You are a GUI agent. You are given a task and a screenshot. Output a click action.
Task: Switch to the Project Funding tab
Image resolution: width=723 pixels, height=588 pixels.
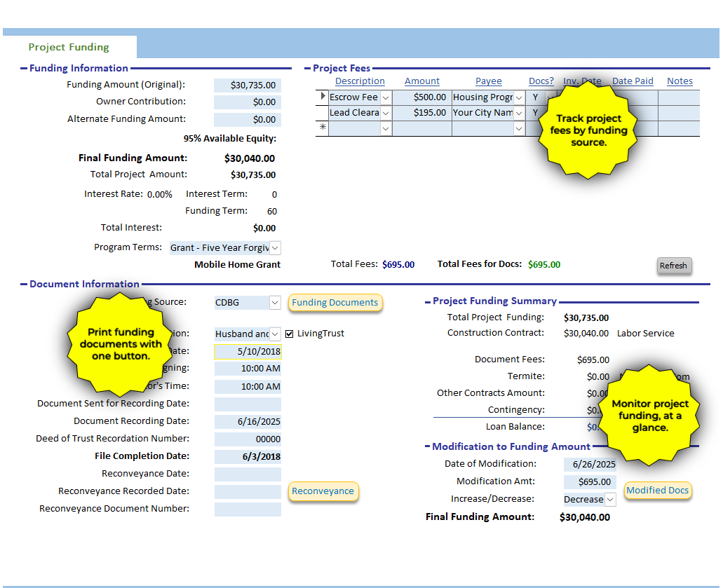pyautogui.click(x=69, y=47)
